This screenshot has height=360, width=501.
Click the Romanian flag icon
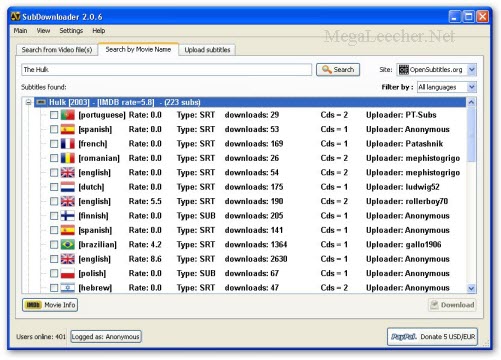tap(68, 158)
